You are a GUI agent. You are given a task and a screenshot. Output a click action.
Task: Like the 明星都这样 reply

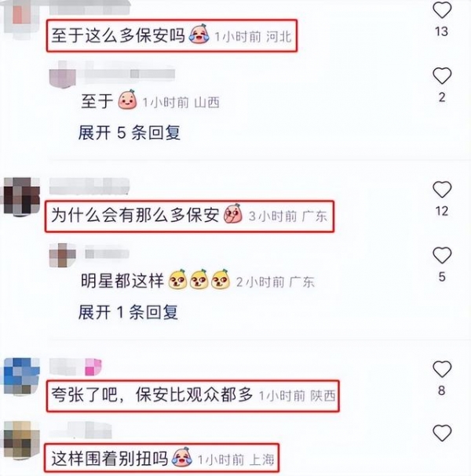[442, 255]
